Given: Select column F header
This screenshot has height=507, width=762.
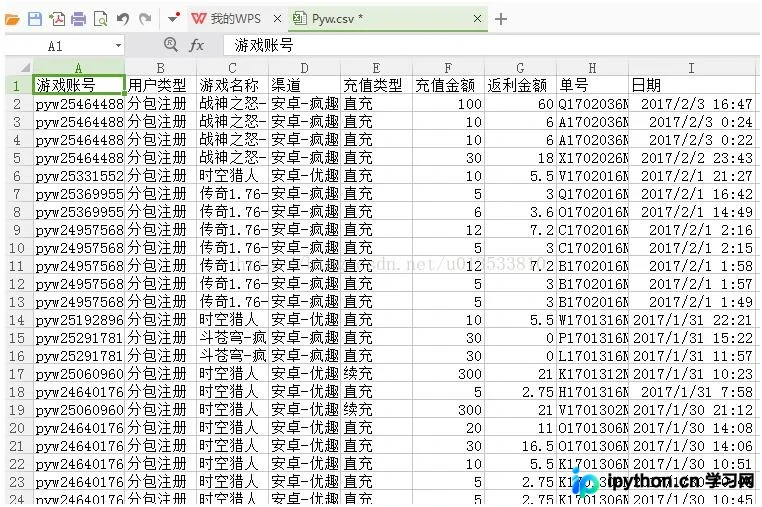Looking at the screenshot, I should 448,68.
